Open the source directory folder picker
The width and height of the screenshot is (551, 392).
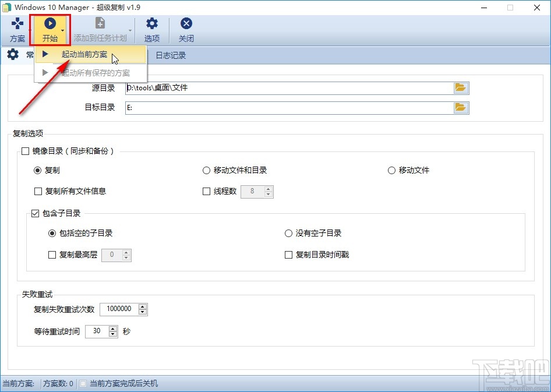pos(461,88)
